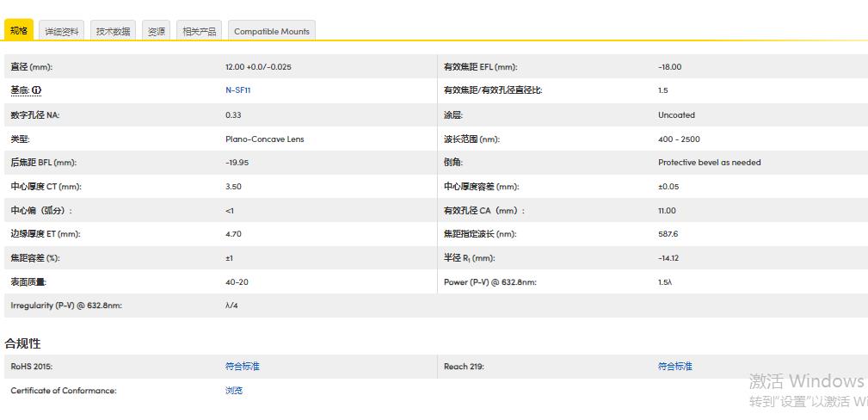Screen dimensions: 868x420
Task: Click the 合规性 section heading
Action: tap(23, 343)
